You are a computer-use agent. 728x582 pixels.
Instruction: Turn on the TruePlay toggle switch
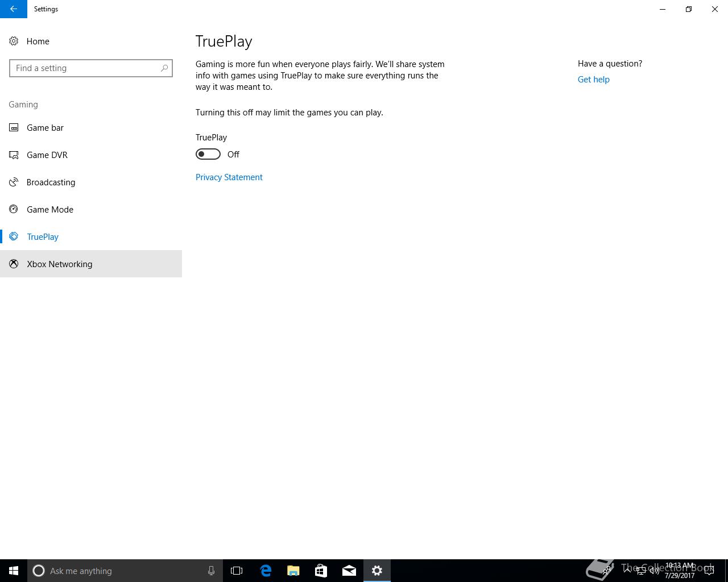click(x=208, y=155)
